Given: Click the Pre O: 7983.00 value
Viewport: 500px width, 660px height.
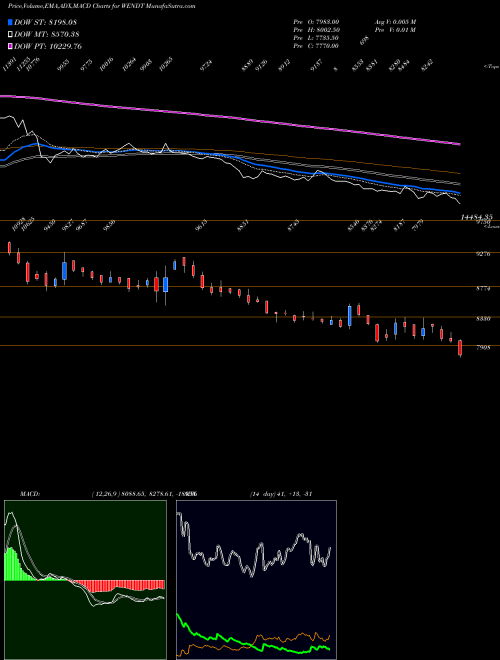Looking at the screenshot, I should (316, 22).
